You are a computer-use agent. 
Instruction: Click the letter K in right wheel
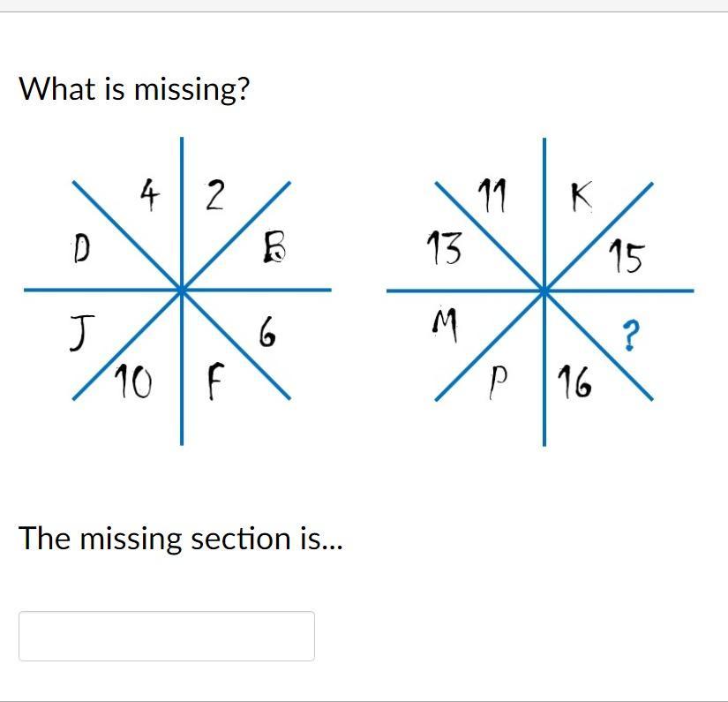pos(580,197)
